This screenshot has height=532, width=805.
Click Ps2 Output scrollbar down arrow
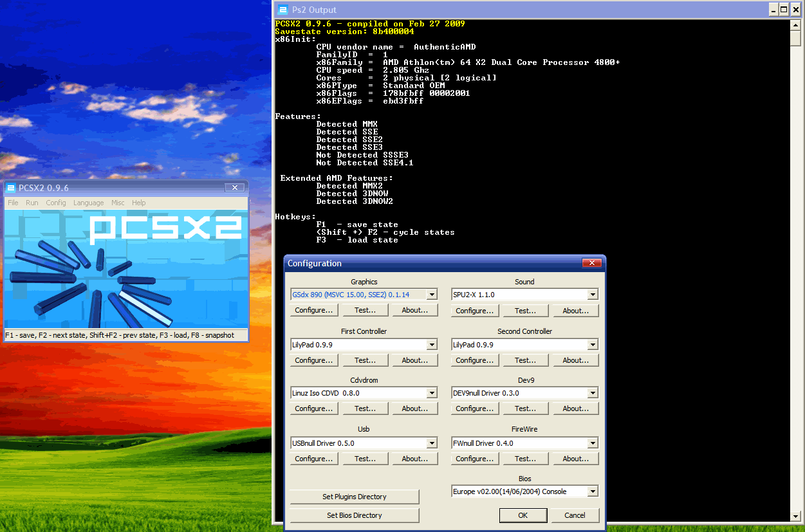[x=795, y=515]
